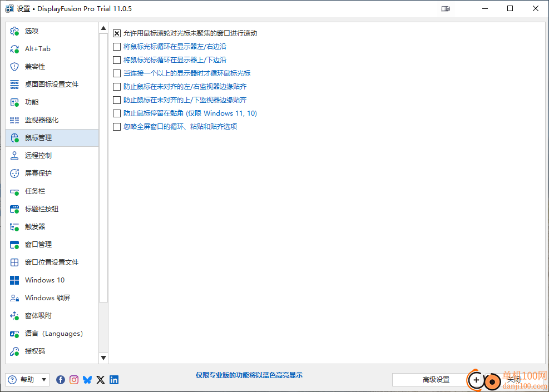Enable 防止鼠标停留在黏角 option
Viewport: 549px width, 392px height.
pos(117,113)
